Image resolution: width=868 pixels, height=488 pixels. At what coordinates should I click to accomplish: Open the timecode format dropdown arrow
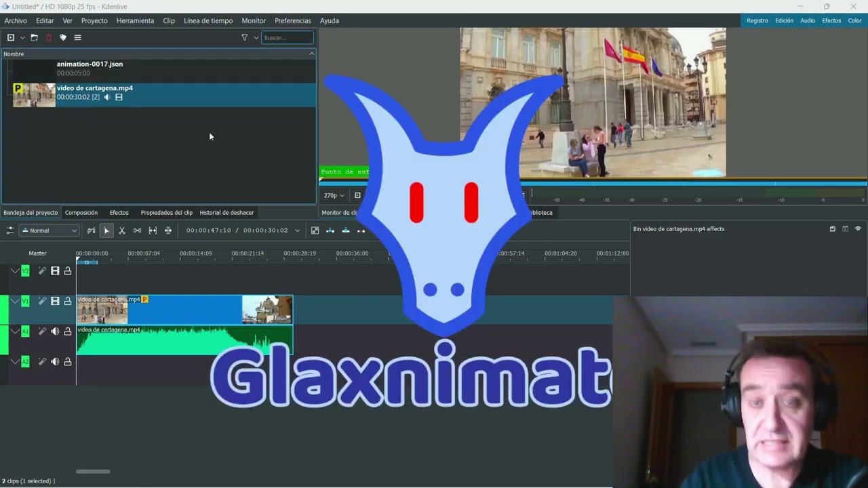[x=297, y=230]
